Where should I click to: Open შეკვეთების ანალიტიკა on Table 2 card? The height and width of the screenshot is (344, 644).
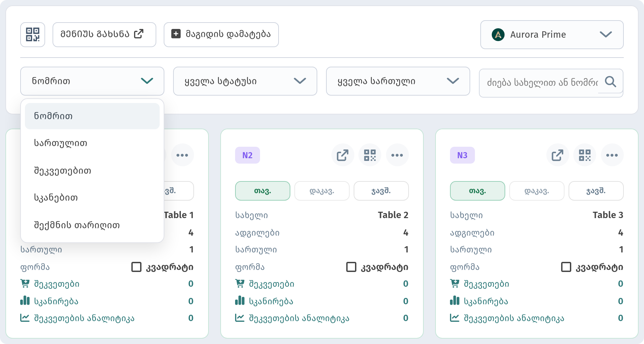pos(292,318)
